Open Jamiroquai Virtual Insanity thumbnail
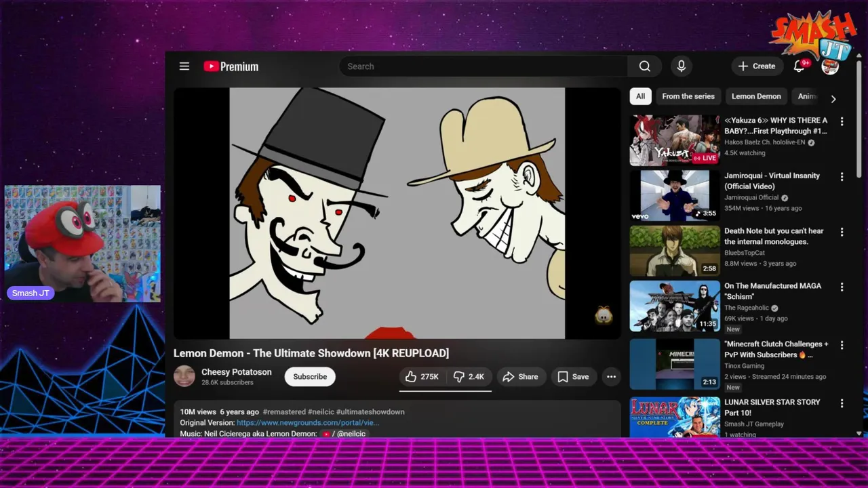This screenshot has width=868, height=488. coord(675,195)
